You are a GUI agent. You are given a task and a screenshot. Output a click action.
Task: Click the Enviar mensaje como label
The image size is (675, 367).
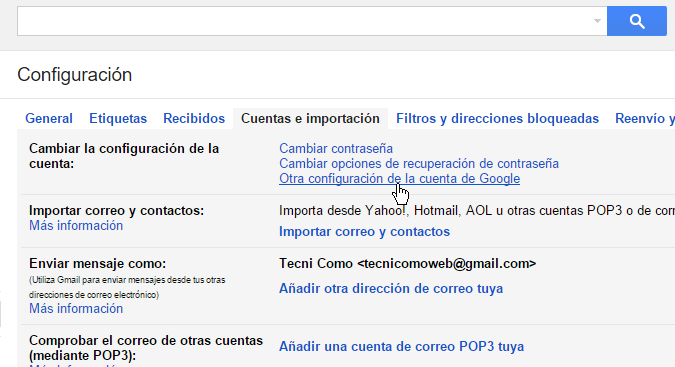(97, 263)
